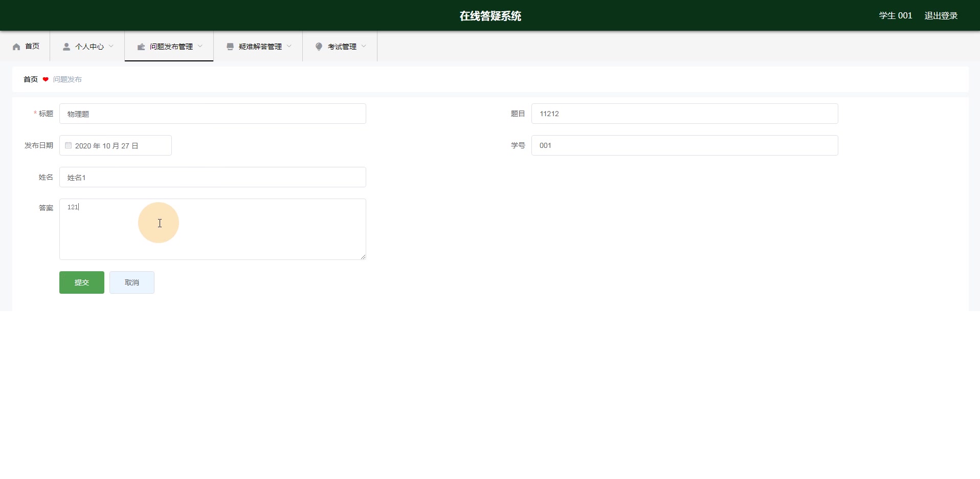Submit the form with 提交 button
Screen dimensions: 980x479
click(x=82, y=282)
